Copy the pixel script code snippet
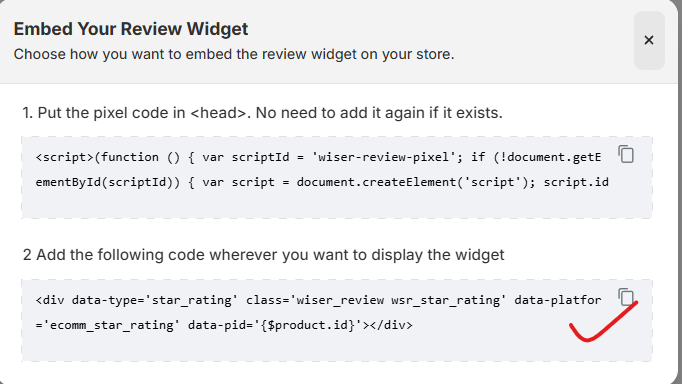 [626, 154]
